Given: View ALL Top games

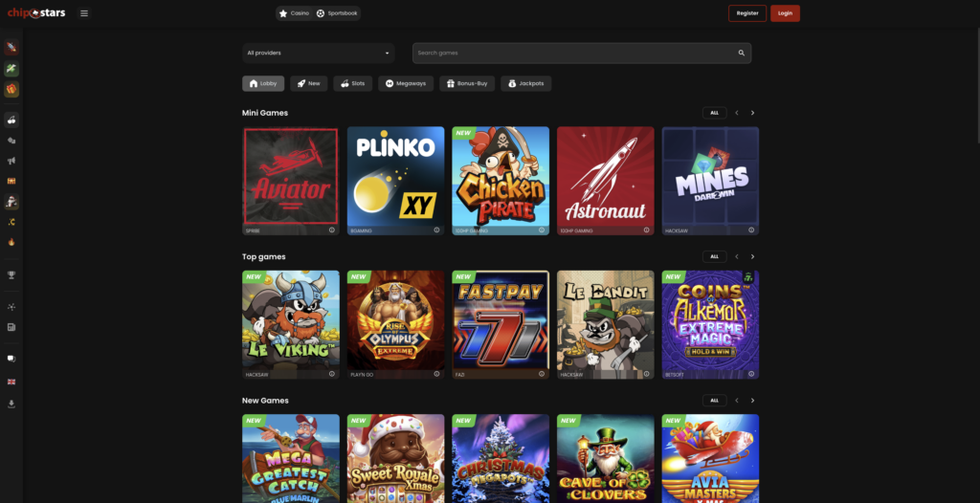Looking at the screenshot, I should 714,257.
